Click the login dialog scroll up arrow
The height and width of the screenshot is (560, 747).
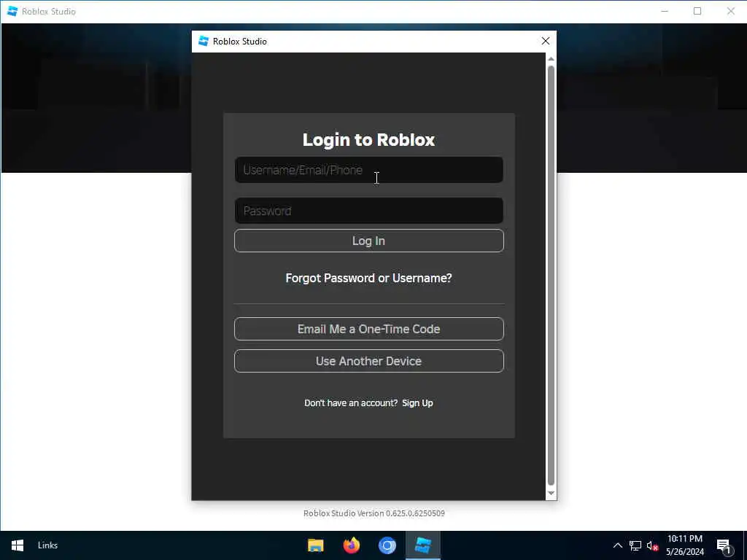(551, 59)
